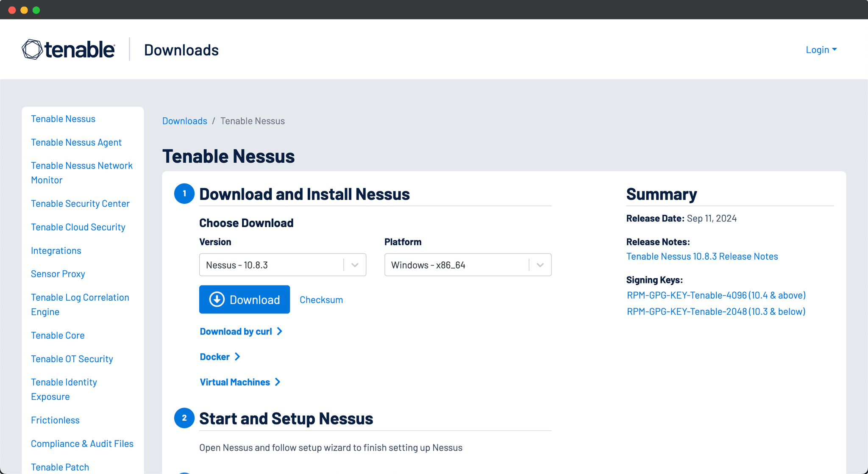Image resolution: width=868 pixels, height=474 pixels.
Task: Open the Version dropdown chevron
Action: (x=355, y=265)
